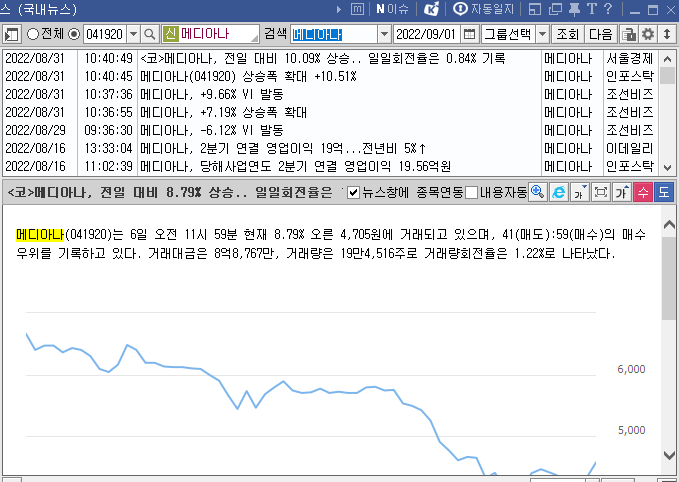Expand the 검색 keyword dropdown arrow
Screen dimensions: 679x482
[384, 34]
